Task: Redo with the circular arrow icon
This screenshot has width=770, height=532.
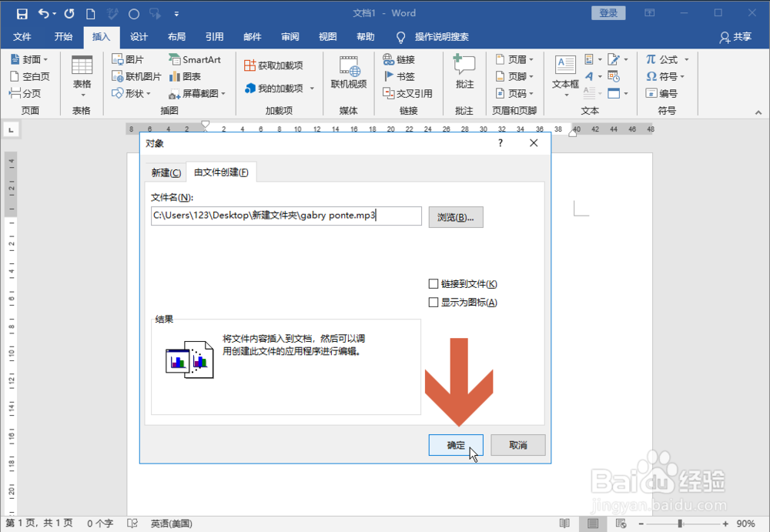Action: (69, 14)
